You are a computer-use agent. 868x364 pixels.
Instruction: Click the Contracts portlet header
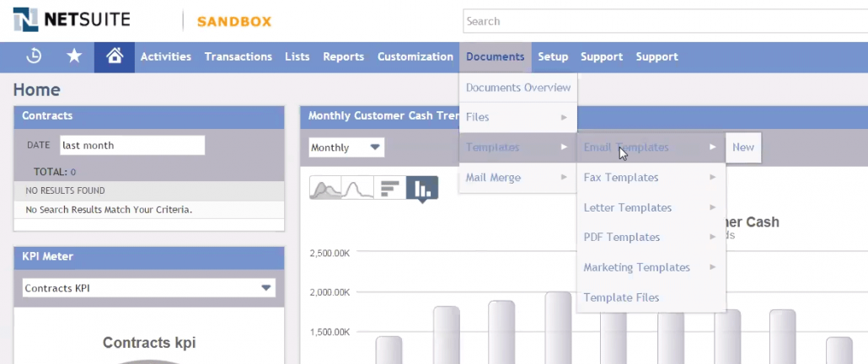149,116
